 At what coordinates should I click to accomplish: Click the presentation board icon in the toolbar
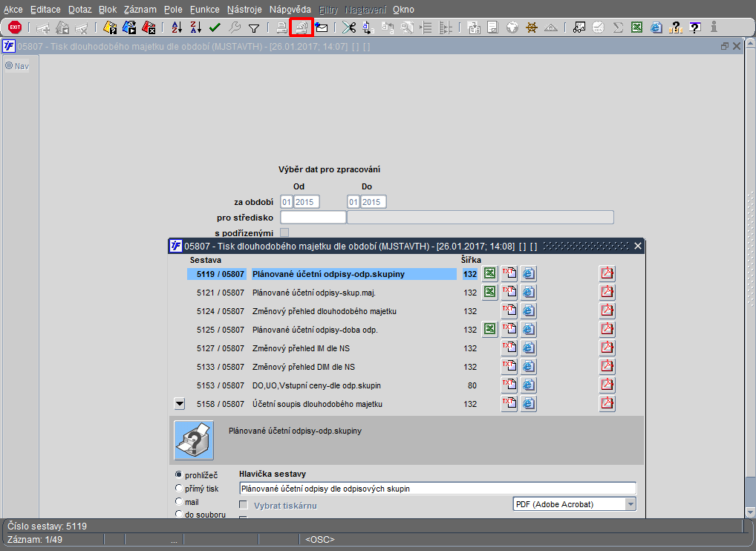(579, 27)
